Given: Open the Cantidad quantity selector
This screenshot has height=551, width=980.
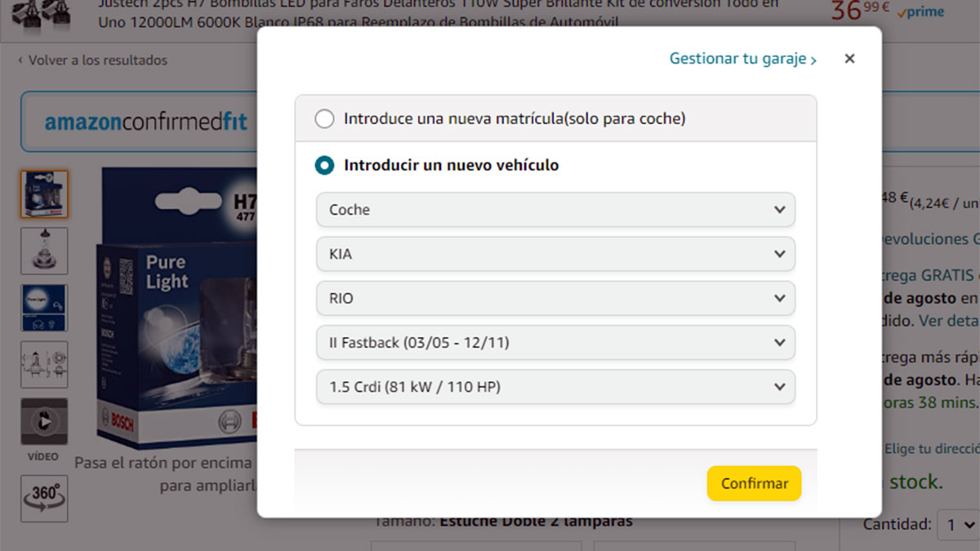Looking at the screenshot, I should [x=957, y=524].
